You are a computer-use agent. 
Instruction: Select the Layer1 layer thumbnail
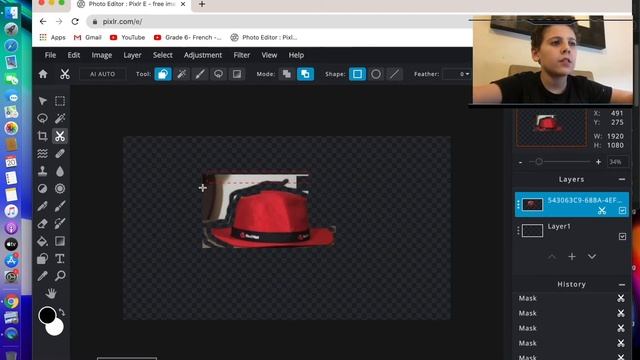(x=532, y=230)
